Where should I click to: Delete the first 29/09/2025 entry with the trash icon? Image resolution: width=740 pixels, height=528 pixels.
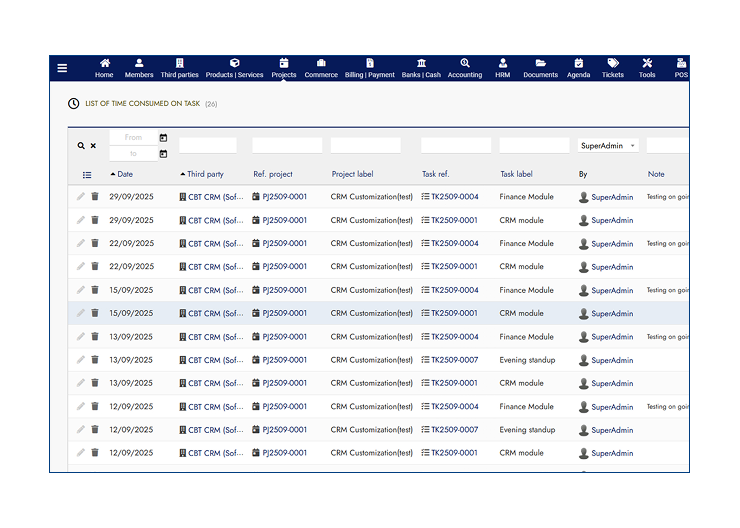click(95, 197)
